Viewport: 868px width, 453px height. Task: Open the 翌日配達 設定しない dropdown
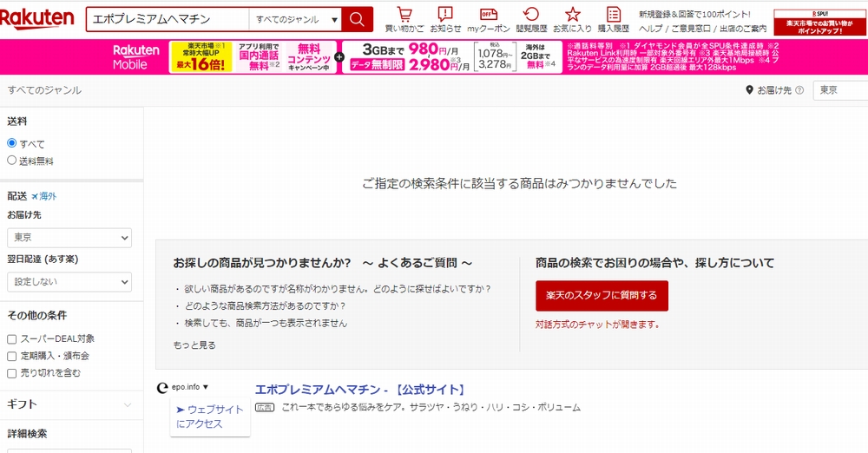coord(69,282)
